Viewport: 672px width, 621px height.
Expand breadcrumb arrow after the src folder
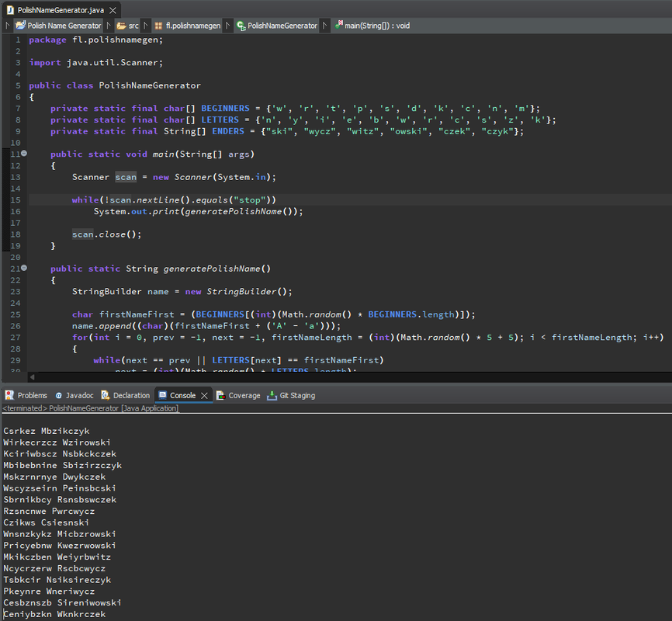click(145, 26)
